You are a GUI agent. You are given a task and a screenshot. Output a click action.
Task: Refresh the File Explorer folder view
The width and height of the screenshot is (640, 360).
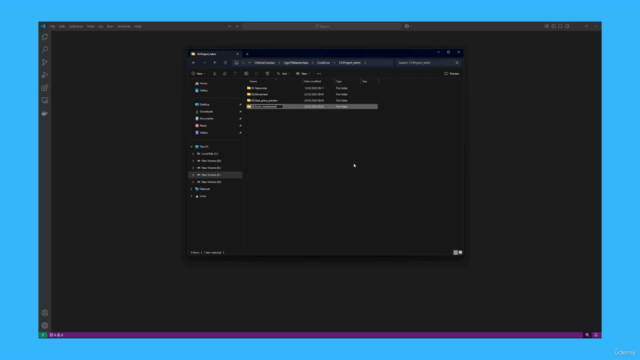pos(225,63)
